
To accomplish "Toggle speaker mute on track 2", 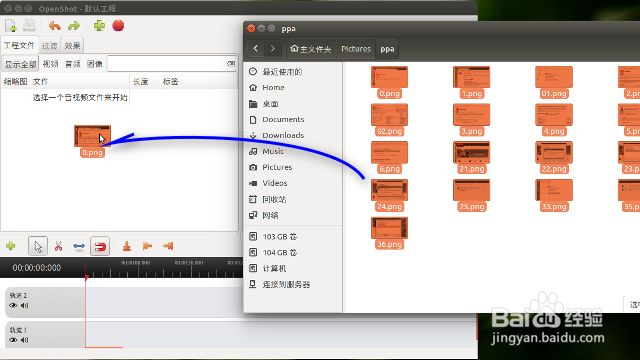I will [25, 305].
